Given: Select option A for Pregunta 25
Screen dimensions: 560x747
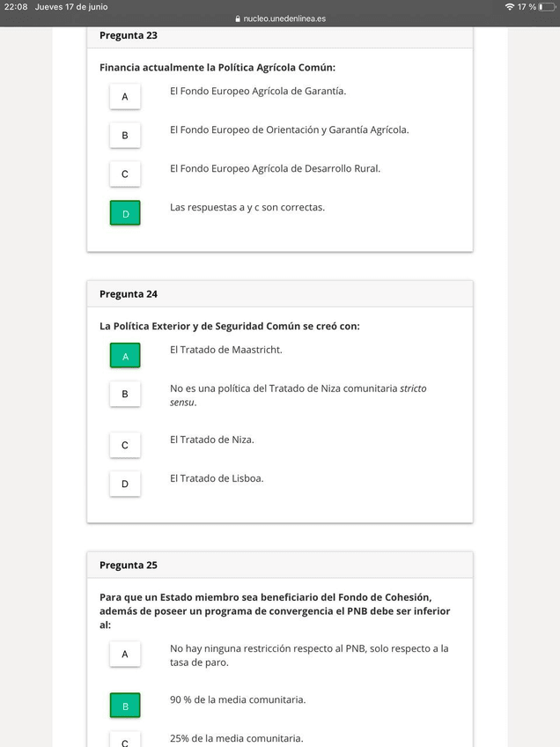Looking at the screenshot, I should click(125, 654).
